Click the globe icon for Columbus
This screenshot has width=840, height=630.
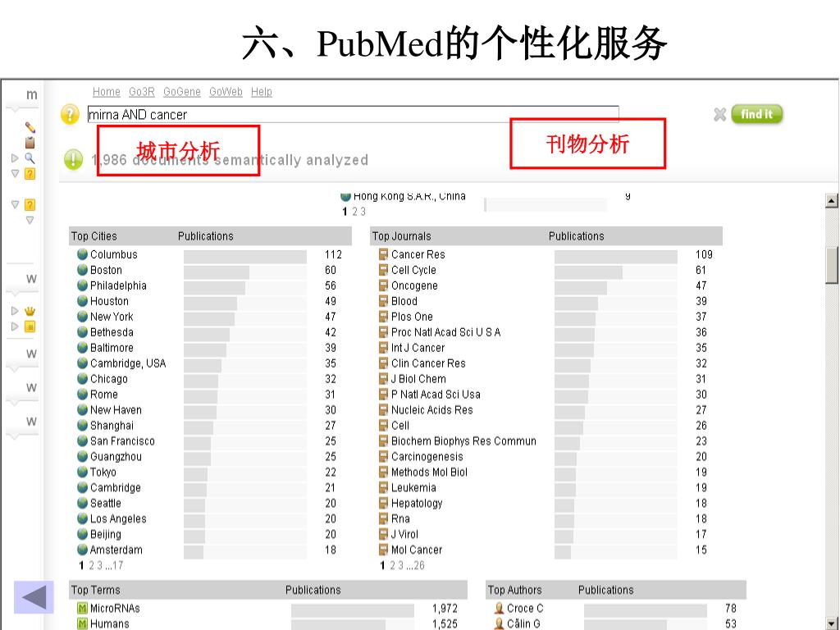pos(82,254)
